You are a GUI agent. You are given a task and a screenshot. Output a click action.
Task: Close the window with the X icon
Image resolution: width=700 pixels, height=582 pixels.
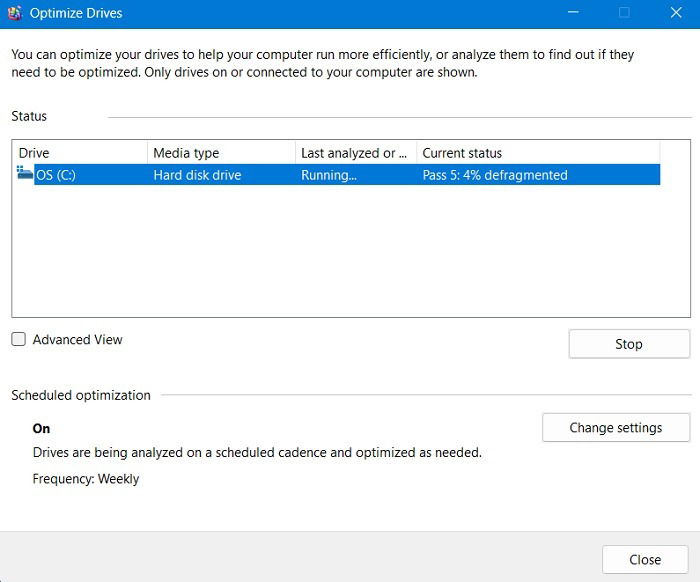[676, 12]
